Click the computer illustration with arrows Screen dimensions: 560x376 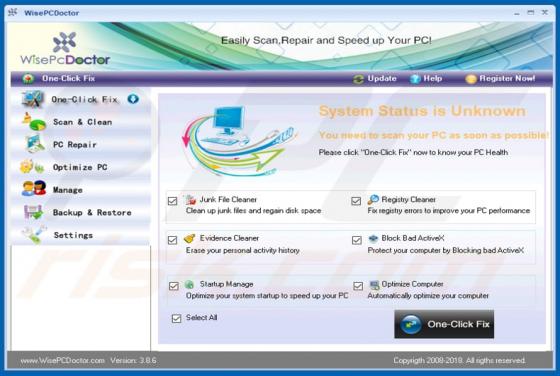238,141
